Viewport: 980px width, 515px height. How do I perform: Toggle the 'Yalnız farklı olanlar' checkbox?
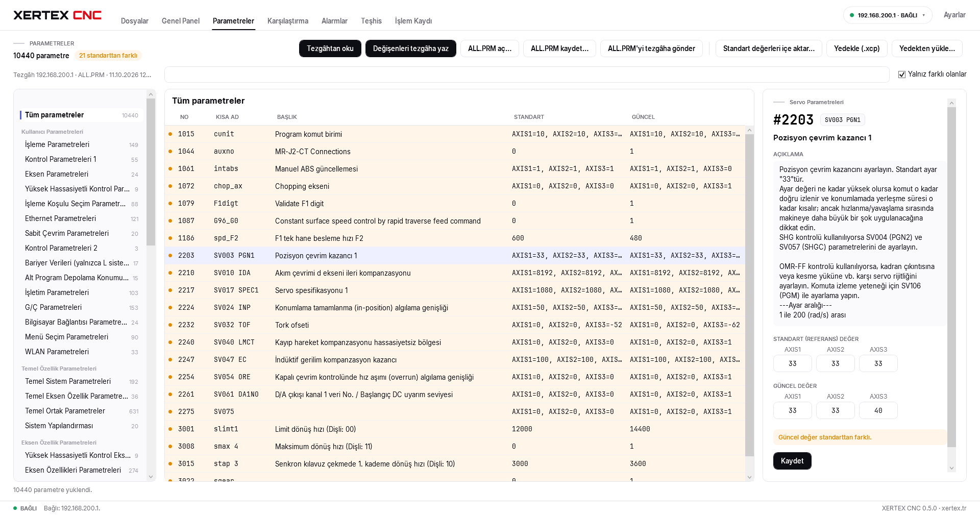point(902,75)
